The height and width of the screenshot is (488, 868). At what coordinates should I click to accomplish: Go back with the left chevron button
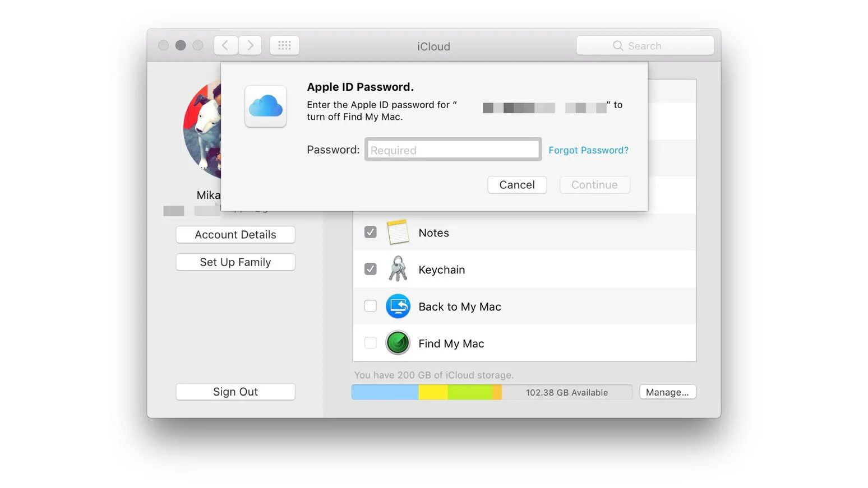(x=225, y=45)
